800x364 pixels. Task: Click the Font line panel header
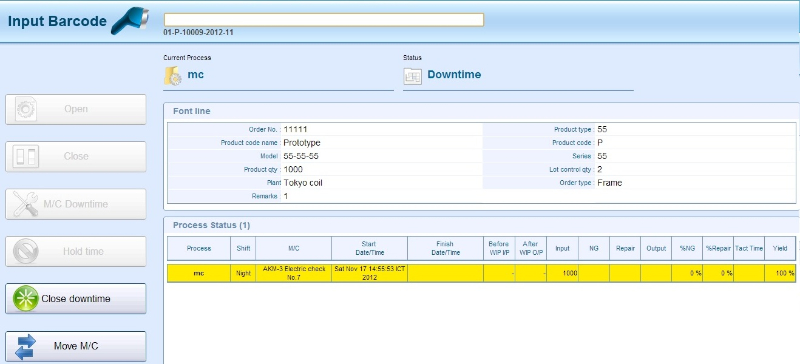(x=191, y=111)
